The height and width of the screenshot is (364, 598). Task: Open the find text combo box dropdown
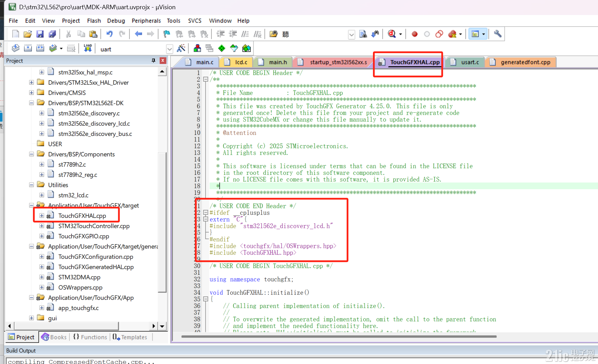coord(351,34)
